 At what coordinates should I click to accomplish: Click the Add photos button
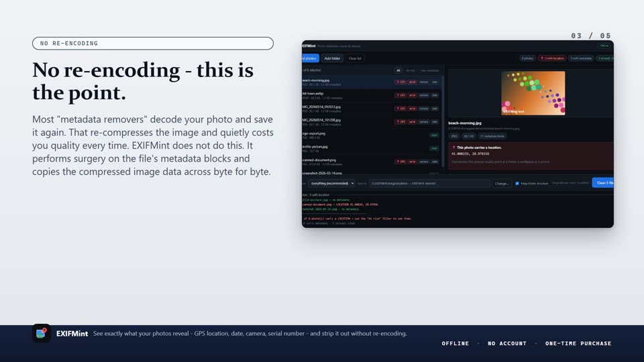coord(311,58)
